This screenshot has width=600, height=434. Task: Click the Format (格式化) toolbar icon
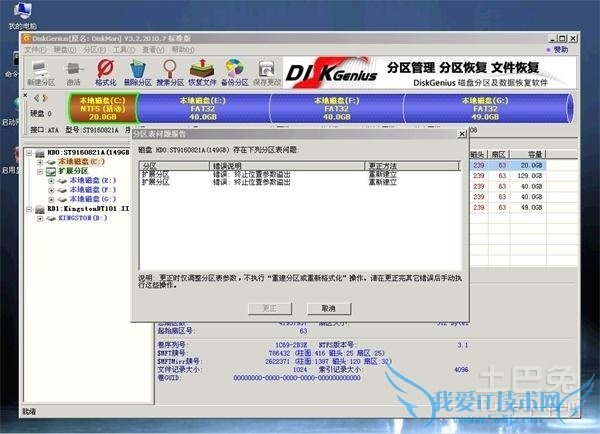[x=106, y=73]
